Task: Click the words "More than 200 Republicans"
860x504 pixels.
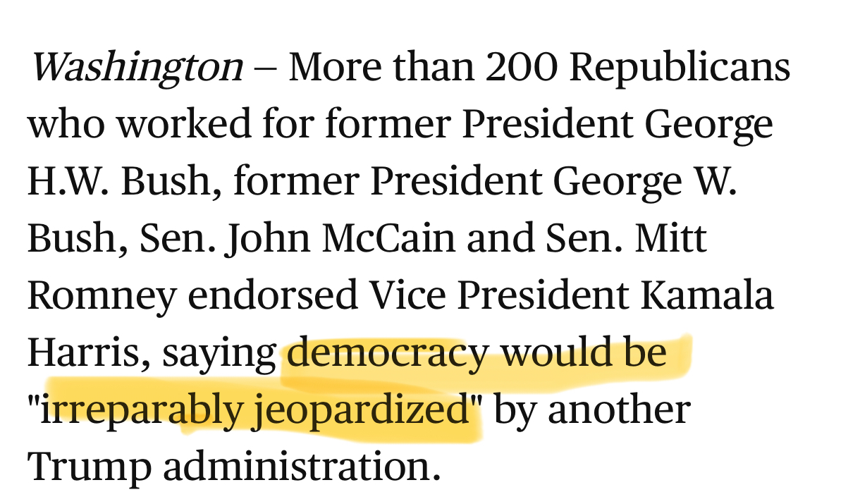Action: (540, 68)
